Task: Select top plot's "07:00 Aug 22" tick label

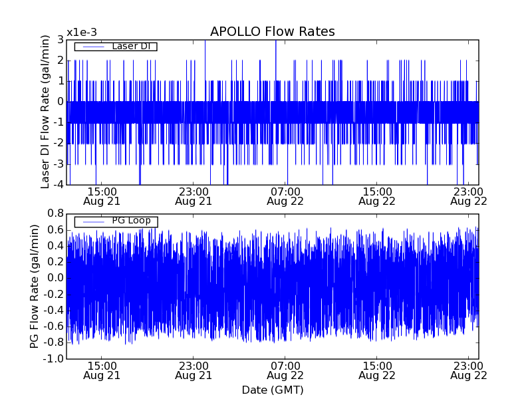Action: [x=285, y=196]
